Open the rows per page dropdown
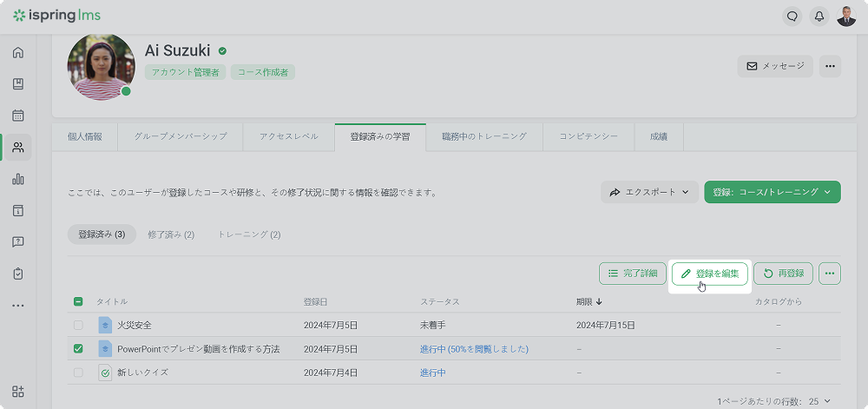Viewport: 868px width, 409px height. (x=818, y=401)
